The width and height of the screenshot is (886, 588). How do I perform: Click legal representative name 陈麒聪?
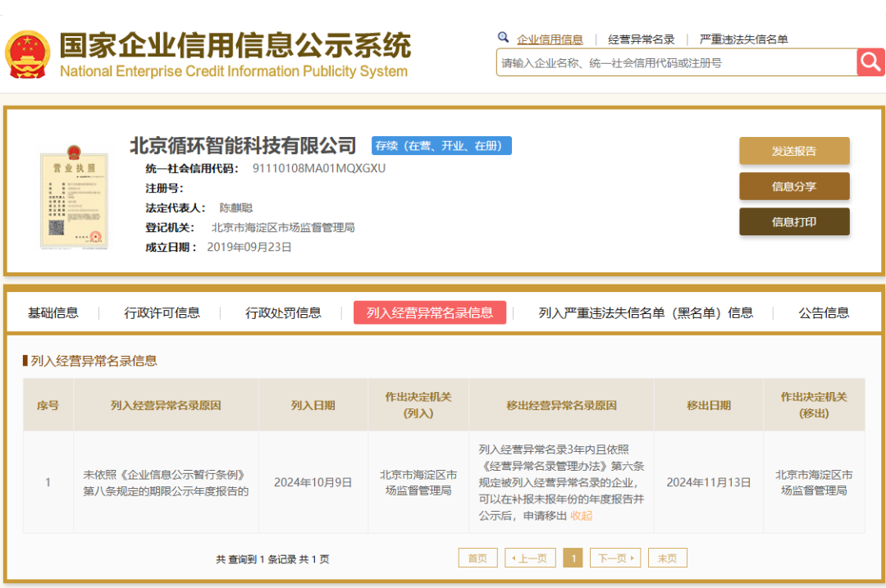pos(235,207)
